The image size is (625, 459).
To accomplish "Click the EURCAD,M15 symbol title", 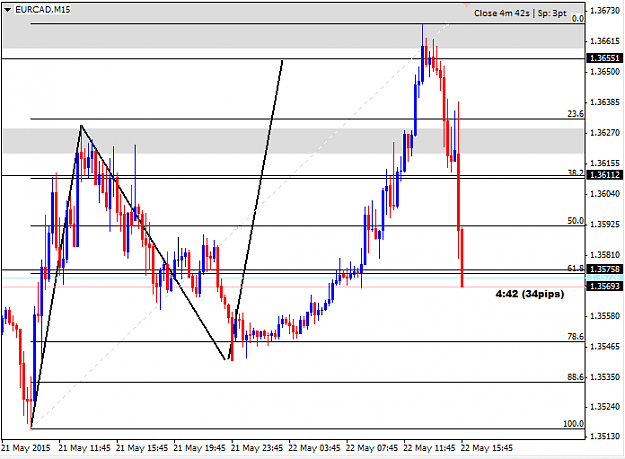I will (43, 10).
